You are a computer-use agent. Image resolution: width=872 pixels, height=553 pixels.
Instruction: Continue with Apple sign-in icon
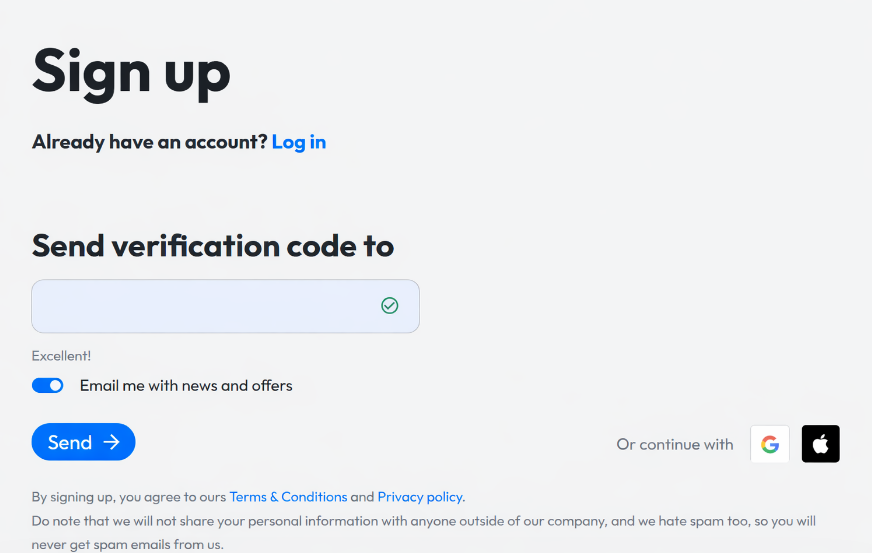[x=820, y=444]
